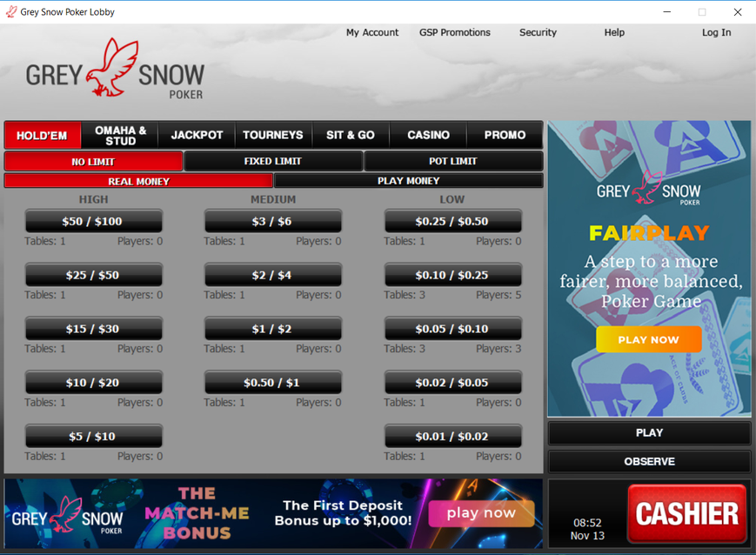The width and height of the screenshot is (756, 555).
Task: Click 'Players: 3' under $0.05 / $0.10
Action: (x=498, y=349)
